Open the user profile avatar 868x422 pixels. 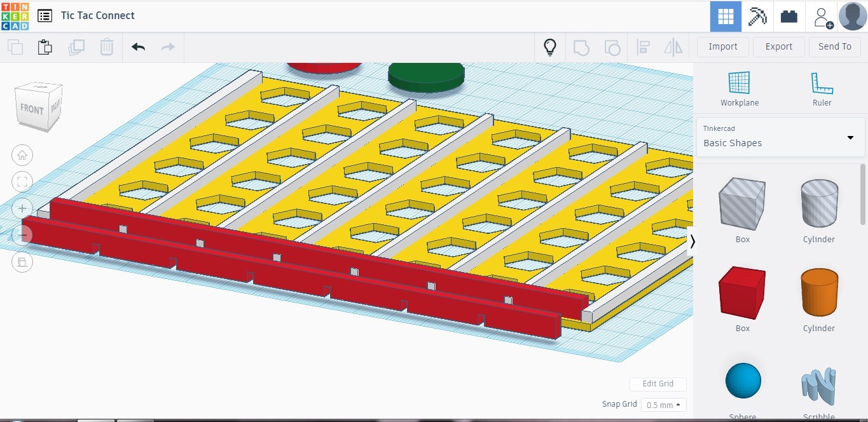coord(853,17)
